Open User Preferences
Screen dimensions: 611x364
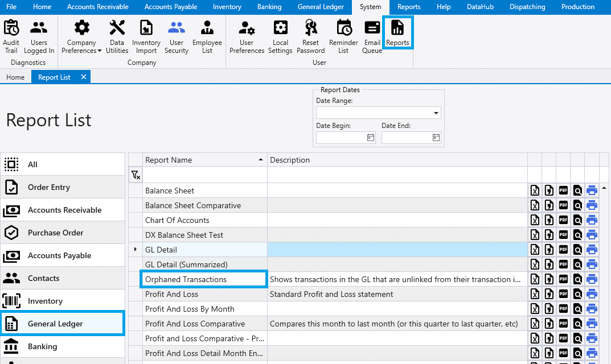click(x=247, y=37)
